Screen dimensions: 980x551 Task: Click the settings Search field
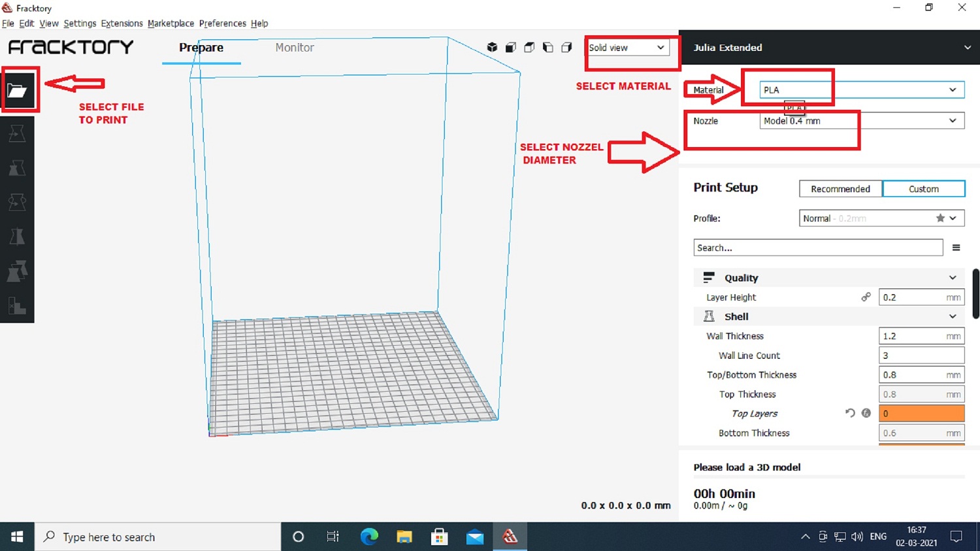pos(818,248)
